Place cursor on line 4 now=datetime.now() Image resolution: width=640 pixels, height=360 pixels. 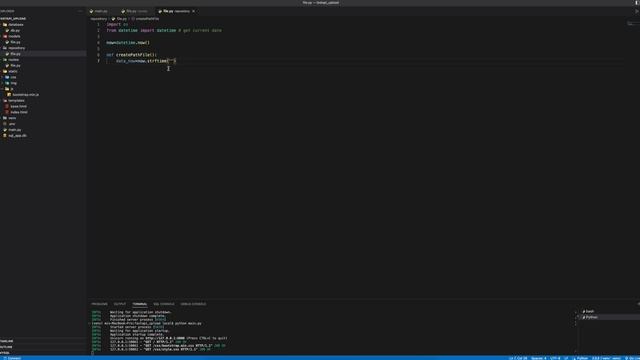[x=128, y=42]
